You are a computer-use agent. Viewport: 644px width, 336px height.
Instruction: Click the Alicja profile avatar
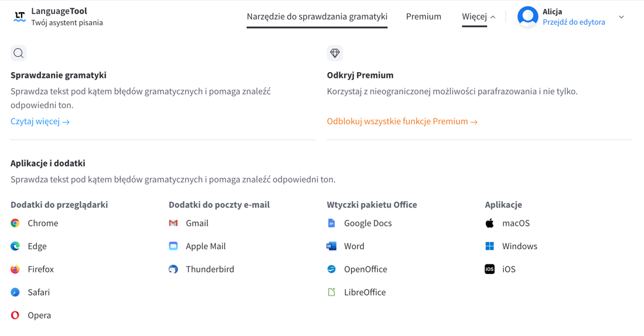[x=528, y=16]
